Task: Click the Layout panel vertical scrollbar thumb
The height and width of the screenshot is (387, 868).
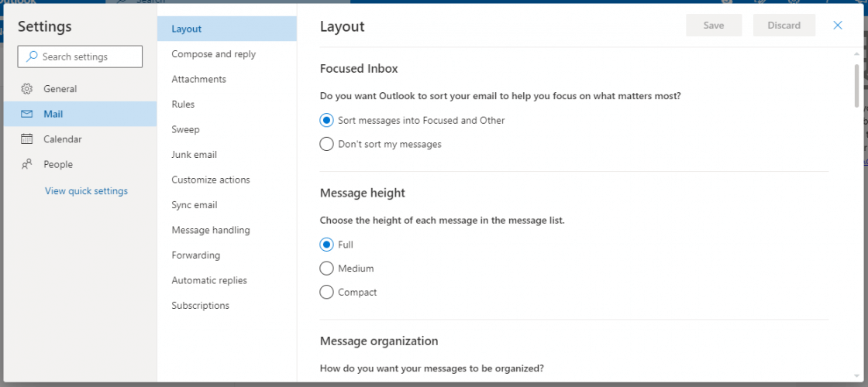Action: point(857,86)
